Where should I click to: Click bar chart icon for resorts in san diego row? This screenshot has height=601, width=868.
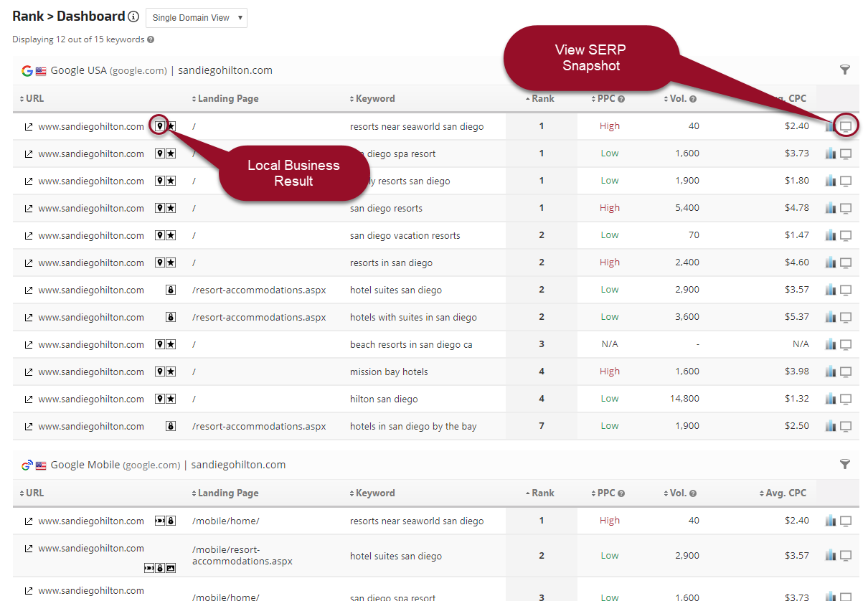coord(831,262)
